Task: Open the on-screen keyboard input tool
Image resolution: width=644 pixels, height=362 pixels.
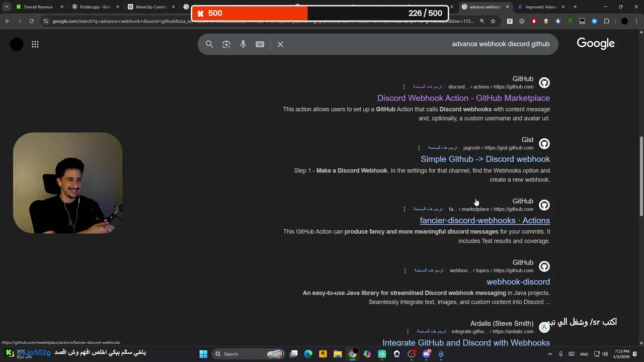Action: click(260, 44)
